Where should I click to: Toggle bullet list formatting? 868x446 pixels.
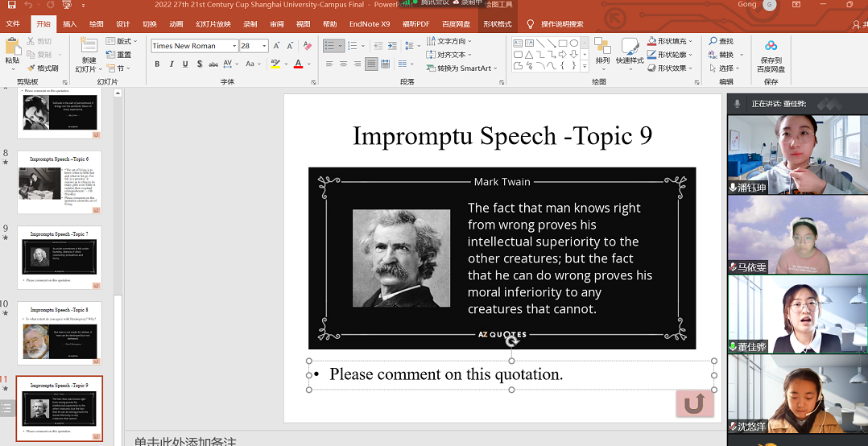[329, 46]
